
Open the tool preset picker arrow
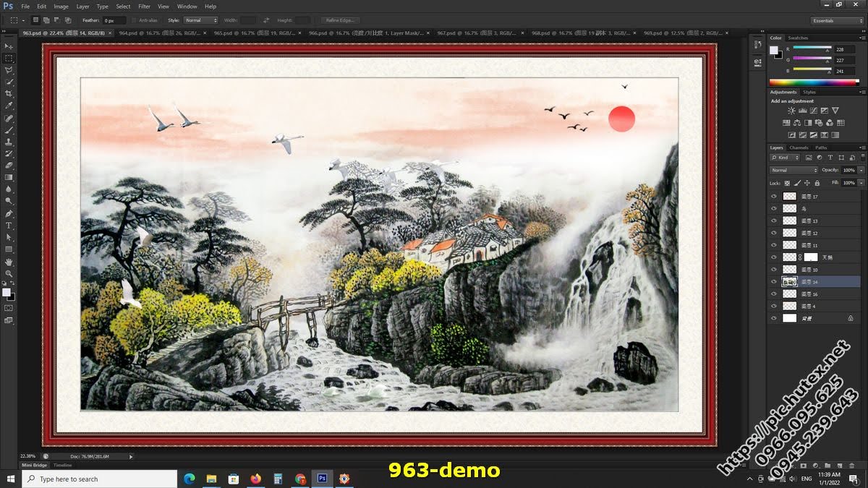tap(22, 20)
